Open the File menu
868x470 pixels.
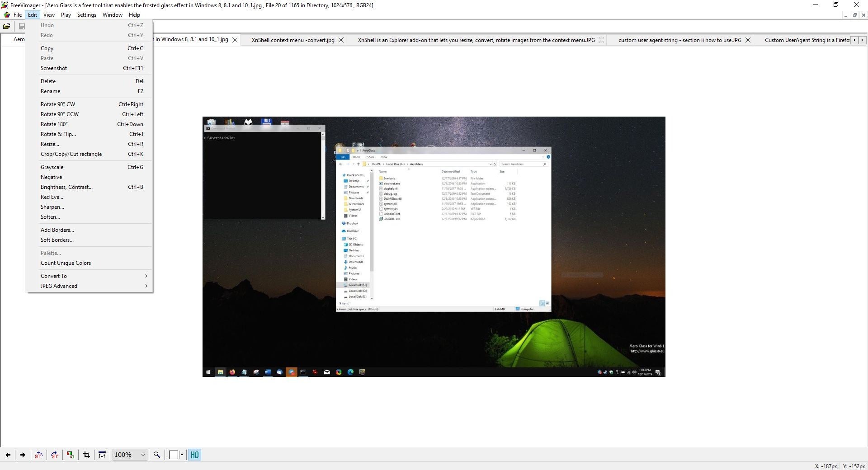[x=18, y=14]
